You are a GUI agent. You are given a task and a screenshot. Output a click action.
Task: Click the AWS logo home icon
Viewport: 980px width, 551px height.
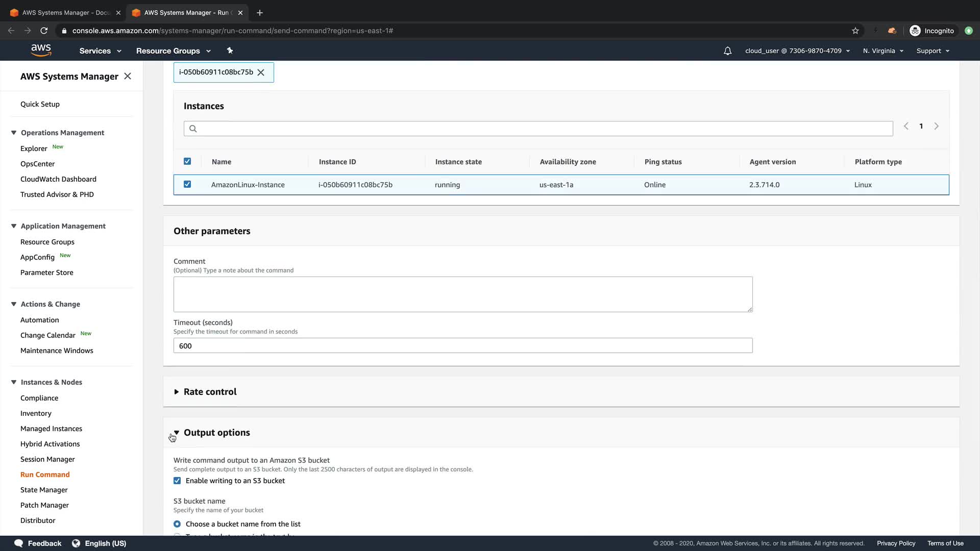[41, 50]
